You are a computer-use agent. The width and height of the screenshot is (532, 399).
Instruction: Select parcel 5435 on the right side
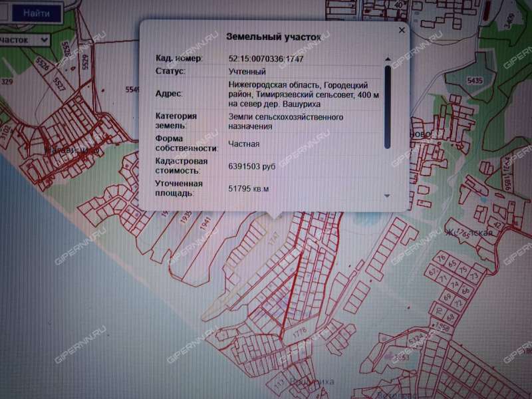point(475,81)
